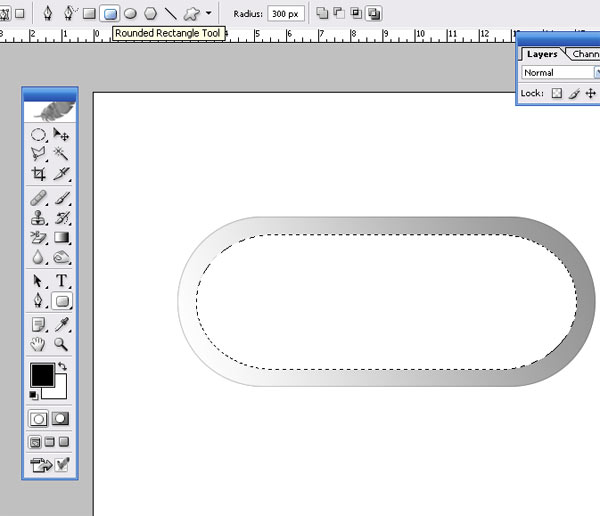Select the Line tool in options bar

[171, 14]
